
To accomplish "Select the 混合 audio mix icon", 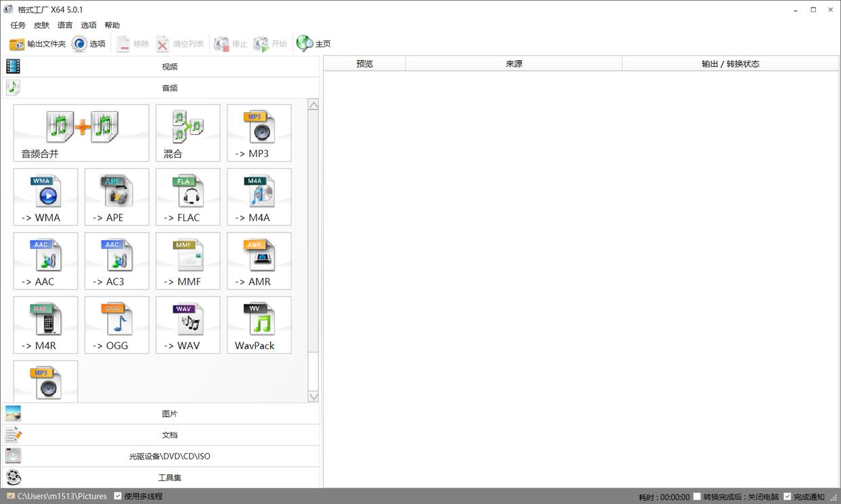I will tap(188, 133).
